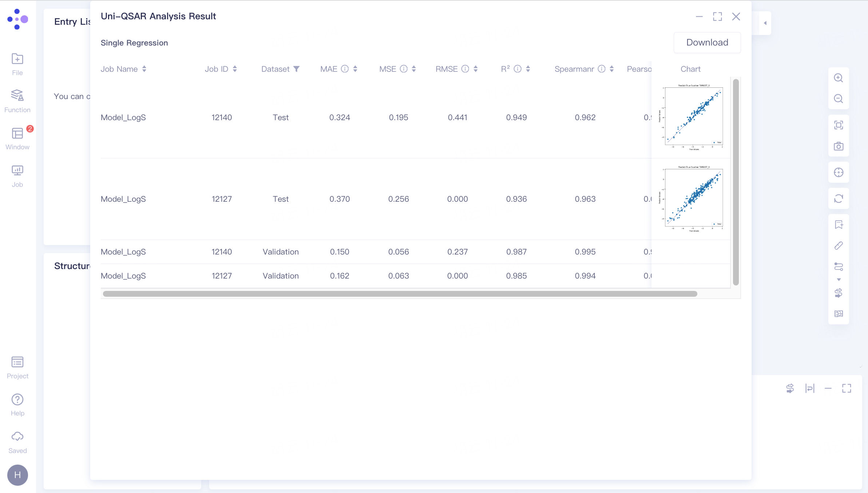Open the Job panel in the sidebar
The width and height of the screenshot is (868, 493).
tap(17, 176)
